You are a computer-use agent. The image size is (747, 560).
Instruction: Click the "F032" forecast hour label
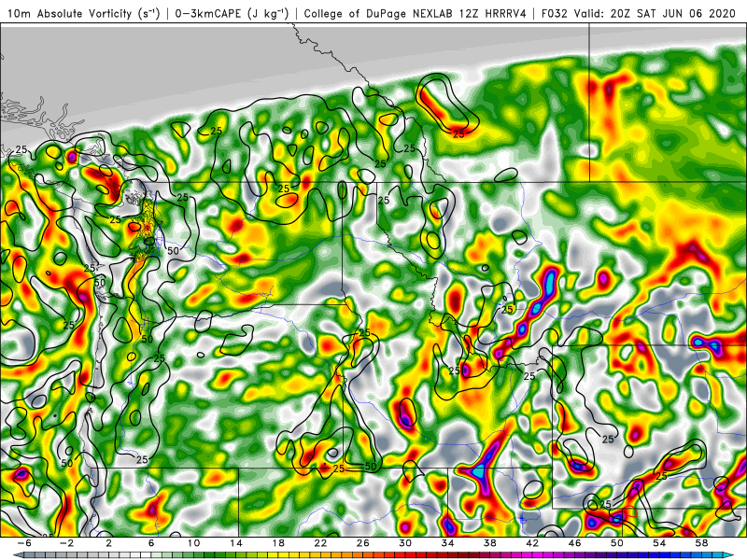555,14
